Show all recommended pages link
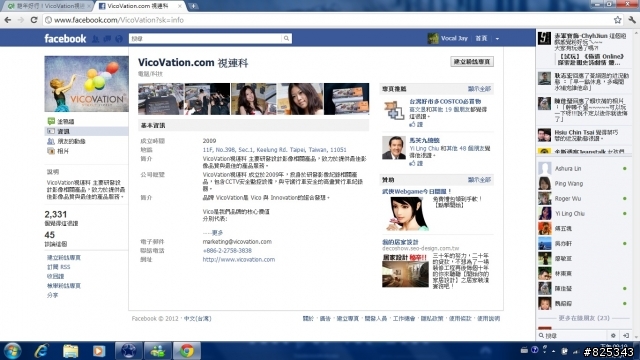 click(479, 89)
